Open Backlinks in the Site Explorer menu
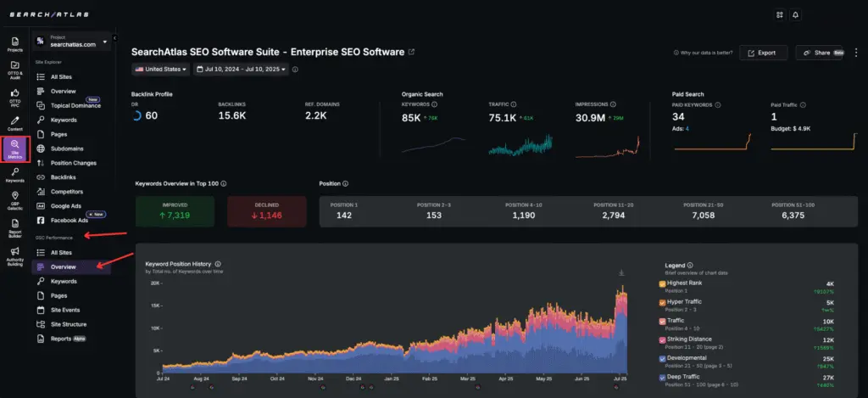Screen dimensions: 868x398 [x=63, y=177]
